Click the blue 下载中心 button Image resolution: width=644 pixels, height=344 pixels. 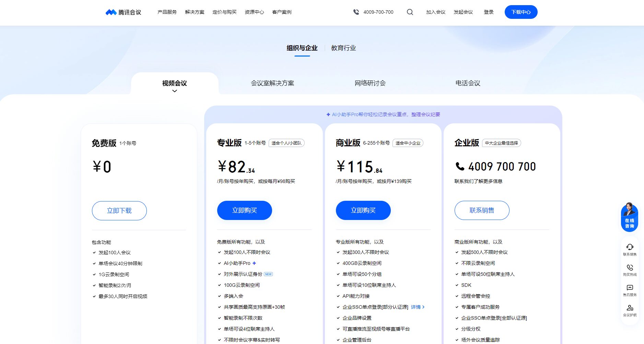521,12
